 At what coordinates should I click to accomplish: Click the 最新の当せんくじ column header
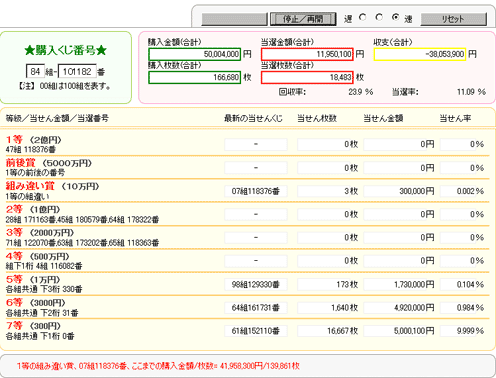[x=253, y=118]
